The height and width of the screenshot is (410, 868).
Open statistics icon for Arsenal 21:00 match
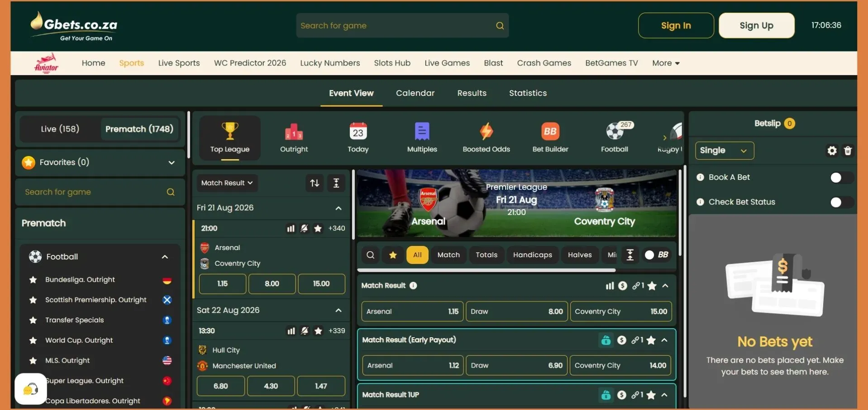pos(291,228)
